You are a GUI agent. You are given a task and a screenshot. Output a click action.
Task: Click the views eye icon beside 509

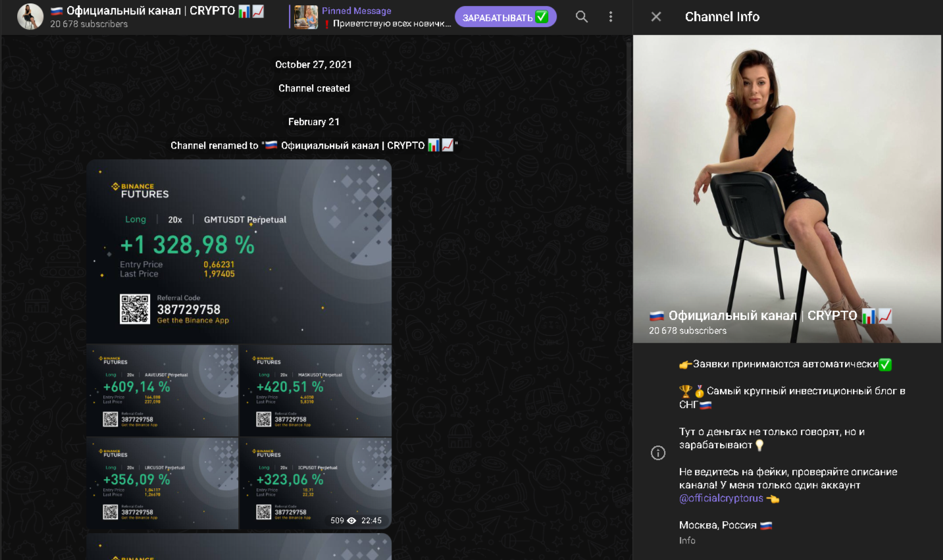351,521
